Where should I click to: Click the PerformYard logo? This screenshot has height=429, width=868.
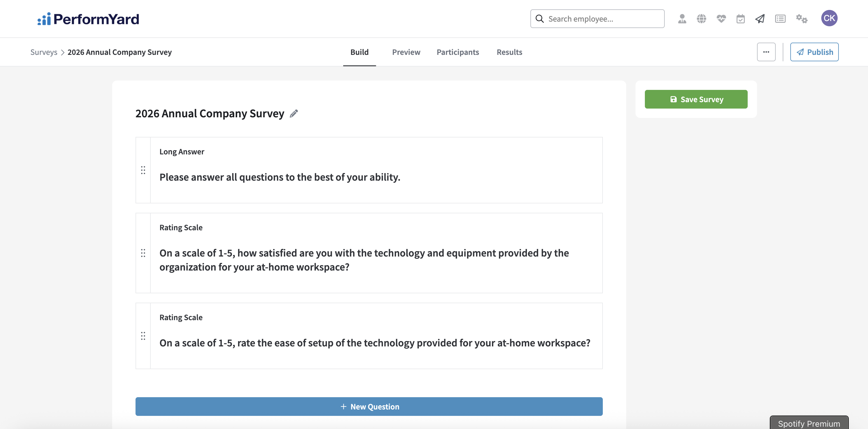pyautogui.click(x=88, y=19)
